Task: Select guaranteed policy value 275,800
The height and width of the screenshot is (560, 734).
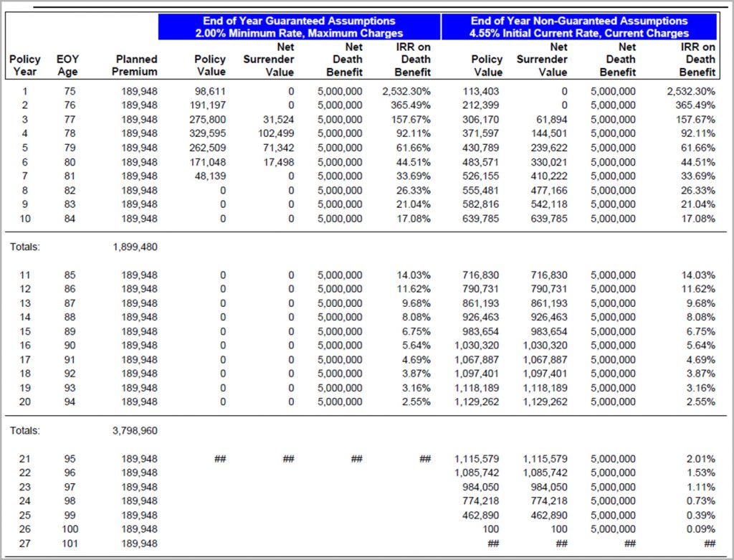Action: [208, 120]
